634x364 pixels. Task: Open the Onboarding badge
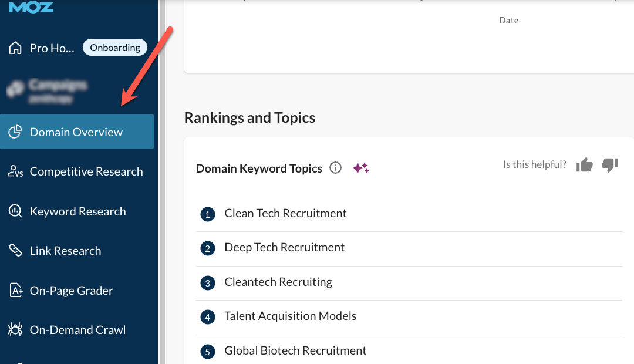[115, 48]
